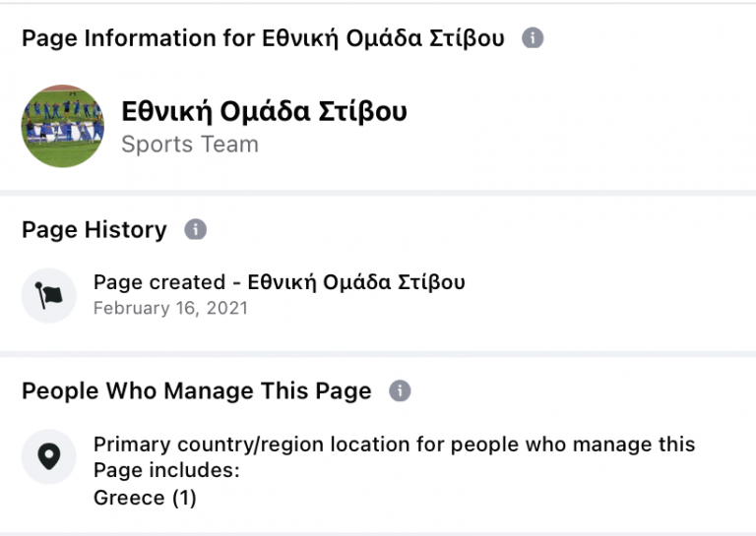Click the page name in the history entry

356,282
